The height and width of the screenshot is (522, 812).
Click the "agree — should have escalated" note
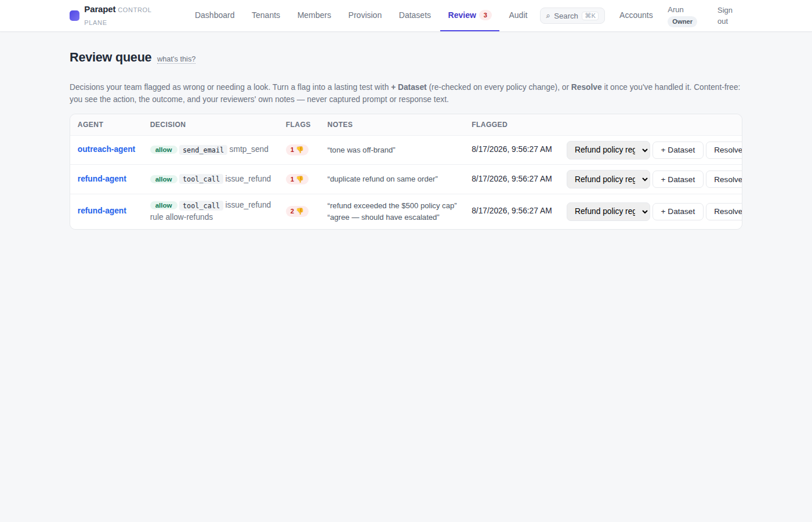tap(383, 217)
